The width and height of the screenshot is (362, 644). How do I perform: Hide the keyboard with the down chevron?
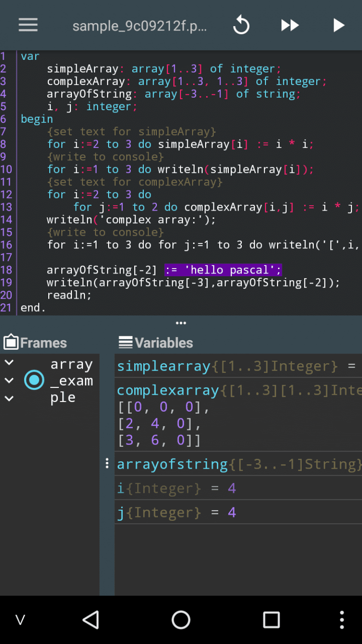tap(20, 620)
